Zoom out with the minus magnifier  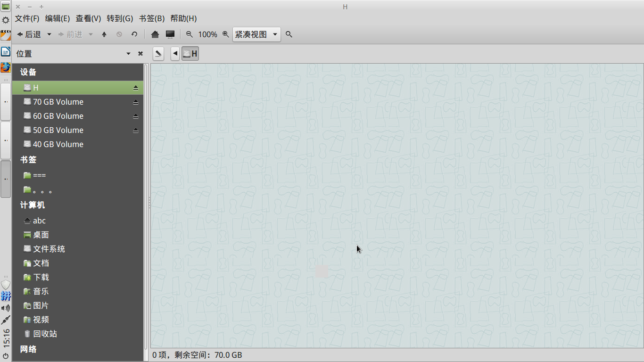[x=190, y=34]
